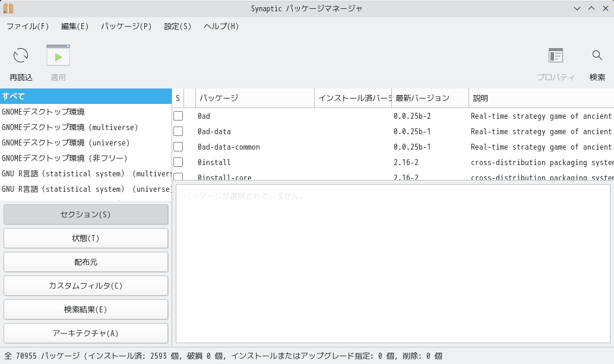Open the 設定(S) menu
This screenshot has height=364, width=614.
click(x=178, y=26)
